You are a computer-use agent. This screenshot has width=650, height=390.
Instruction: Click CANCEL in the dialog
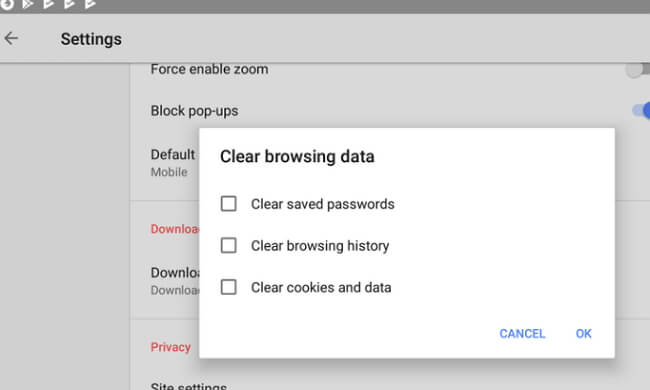(522, 334)
